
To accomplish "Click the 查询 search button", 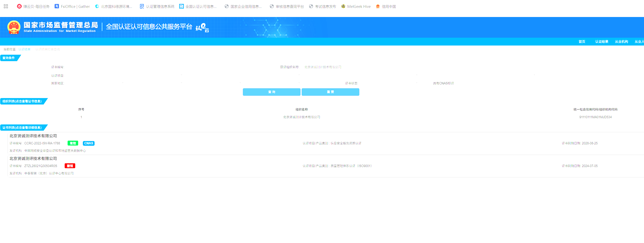I will (x=271, y=92).
